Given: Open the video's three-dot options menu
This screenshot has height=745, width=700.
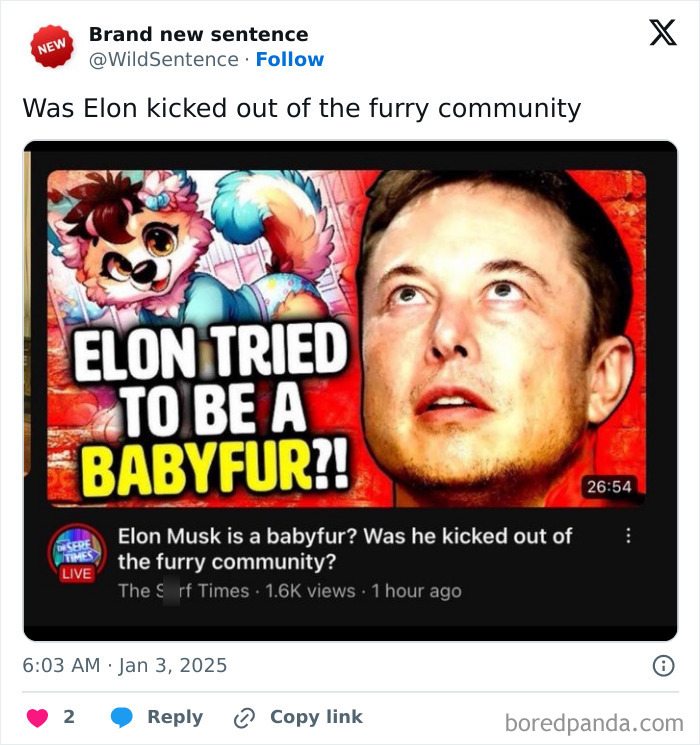Looking at the screenshot, I should 628,536.
